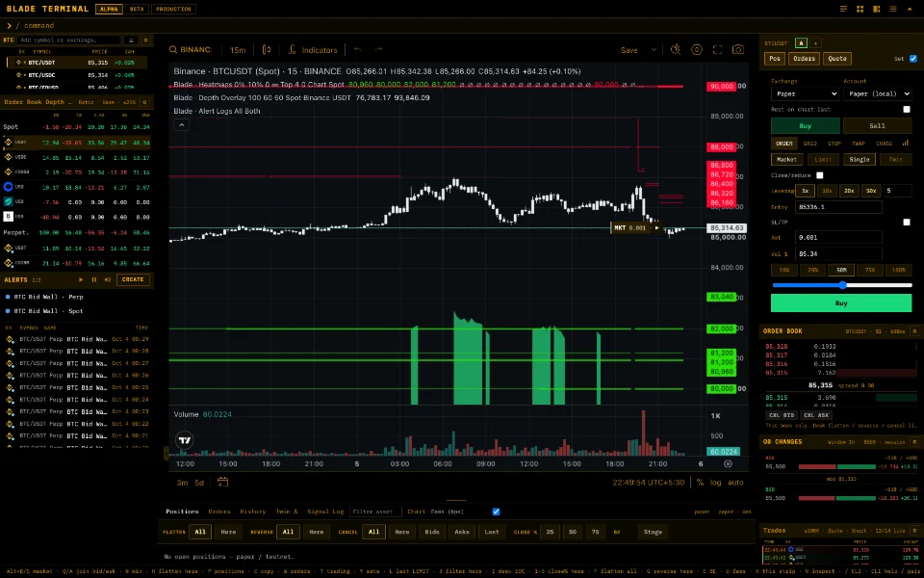The width and height of the screenshot is (924, 578).
Task: Select Limit order type toggle
Action: point(823,159)
